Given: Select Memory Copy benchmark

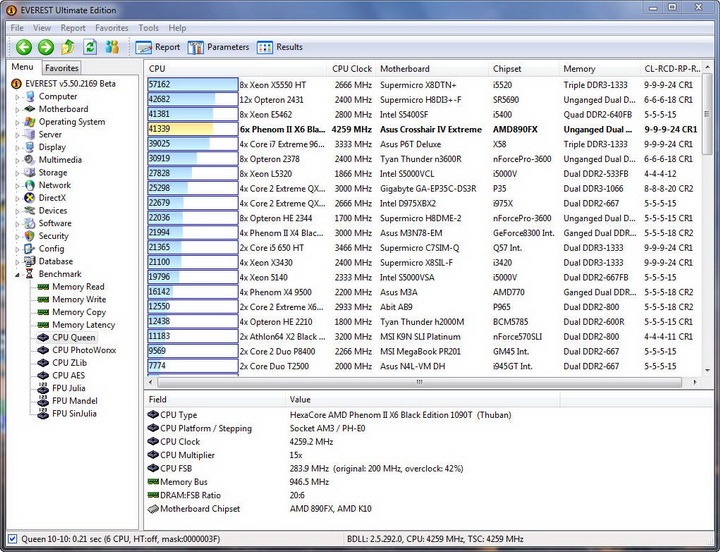Looking at the screenshot, I should tap(79, 312).
